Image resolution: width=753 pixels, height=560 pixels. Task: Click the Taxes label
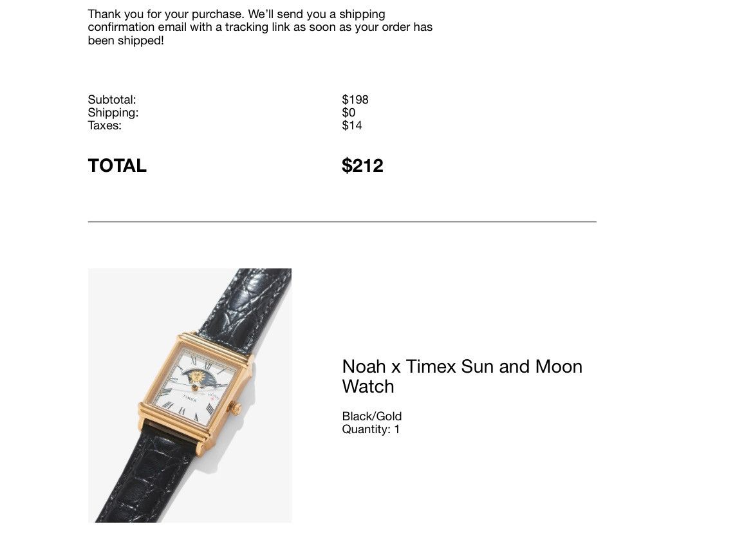pyautogui.click(x=105, y=126)
